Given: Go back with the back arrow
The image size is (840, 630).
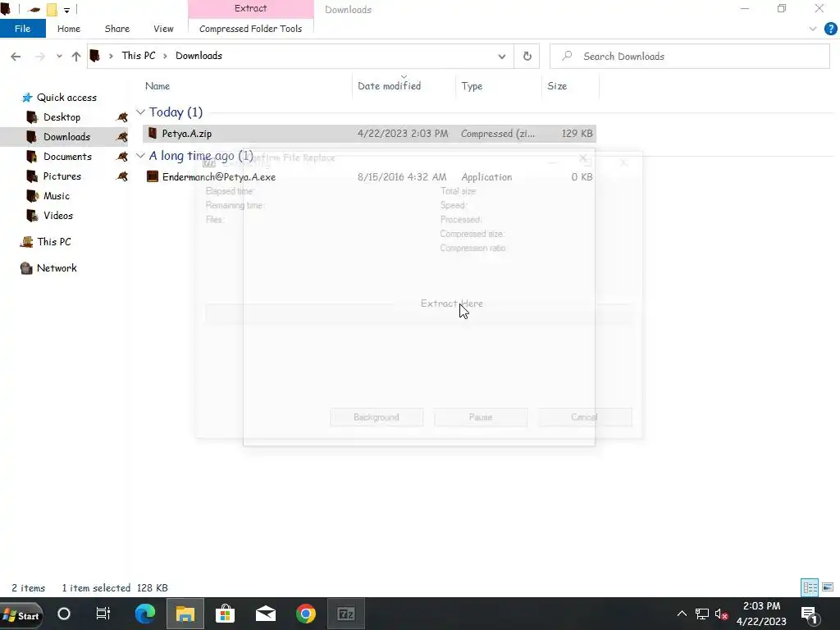Looking at the screenshot, I should (16, 57).
